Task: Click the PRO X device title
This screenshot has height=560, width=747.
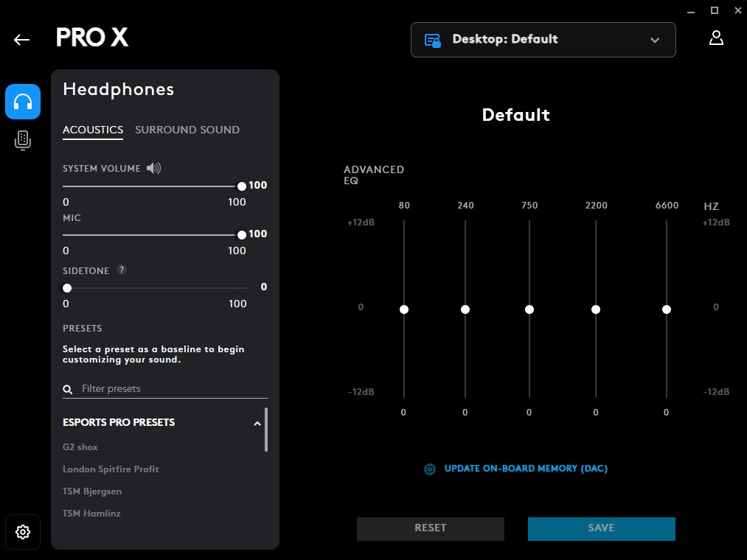Action: (92, 37)
